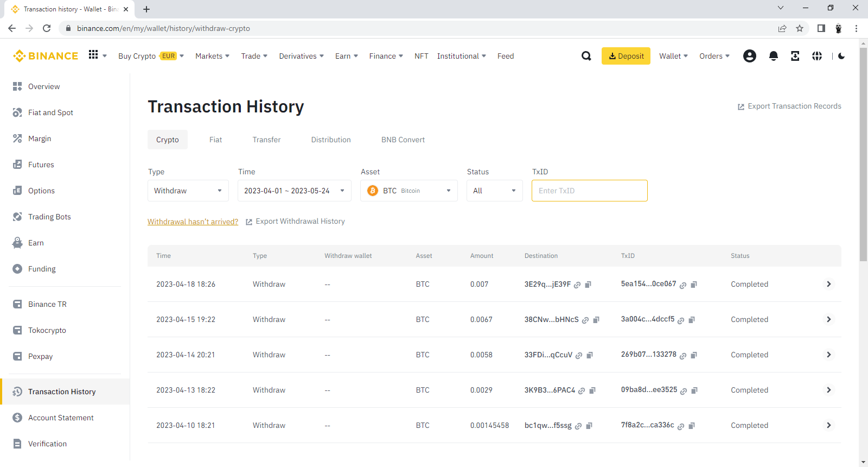Click Export Withdrawal History
Image resolution: width=868 pixels, height=467 pixels.
tap(295, 222)
